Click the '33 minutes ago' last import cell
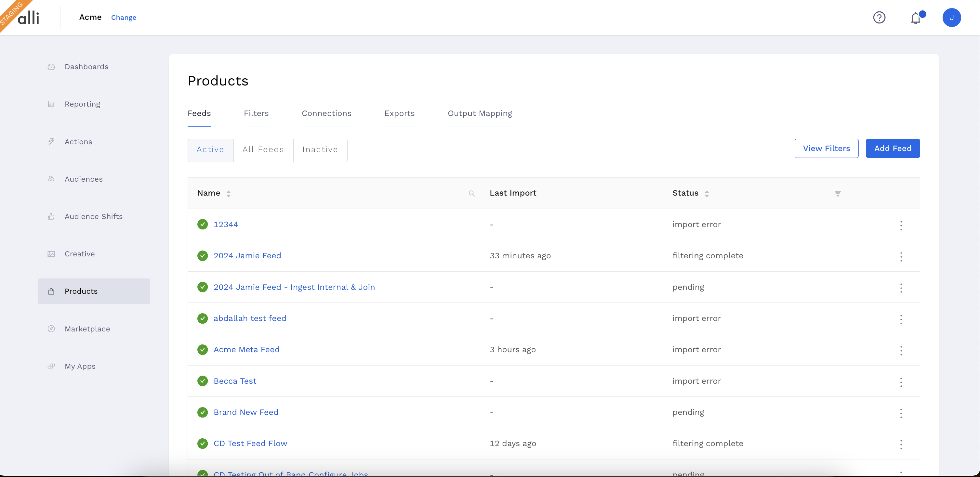This screenshot has width=980, height=477. [520, 256]
